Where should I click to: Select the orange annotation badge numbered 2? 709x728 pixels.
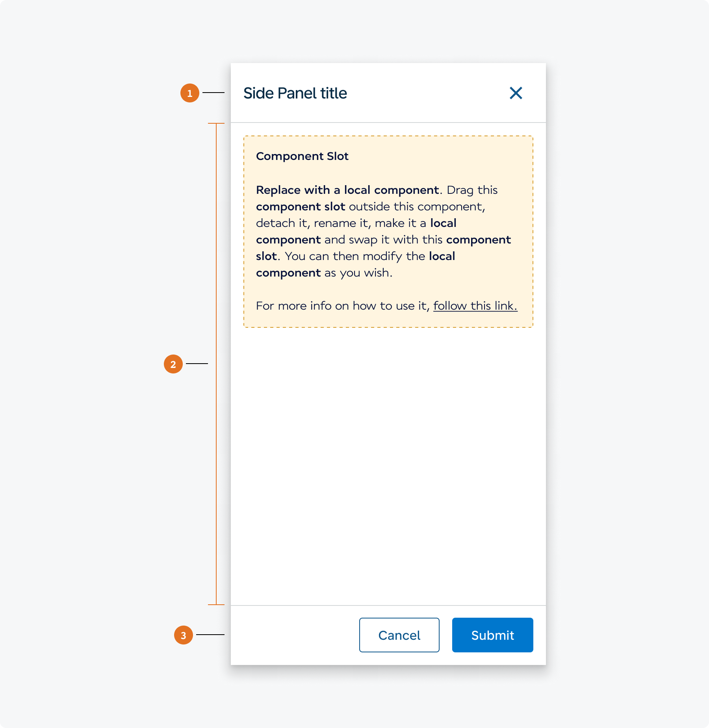[173, 364]
